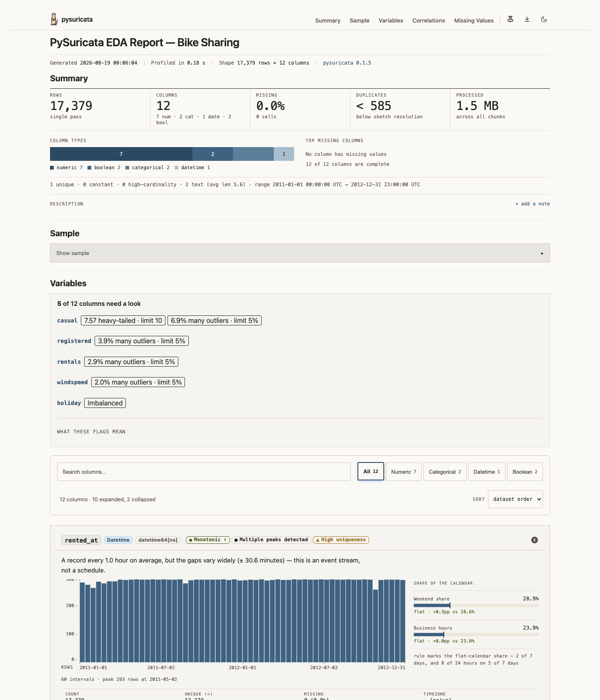This screenshot has height=700, width=600.
Task: Click the 23.9% business hours value
Action: [x=531, y=628]
